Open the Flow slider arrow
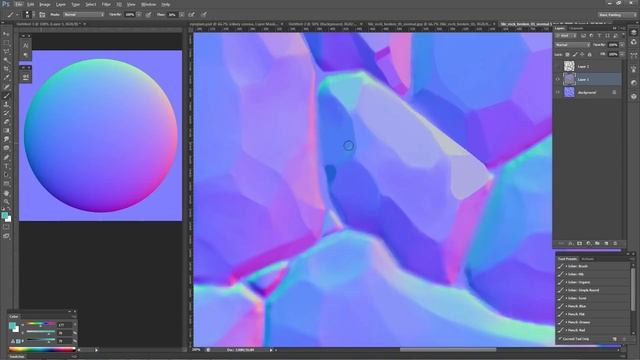The image size is (640, 360). click(181, 15)
